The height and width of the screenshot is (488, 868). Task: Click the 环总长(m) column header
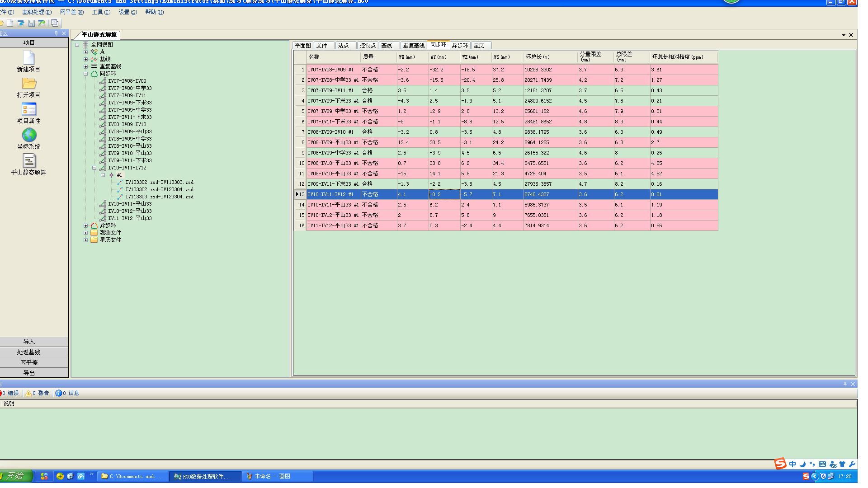click(550, 57)
